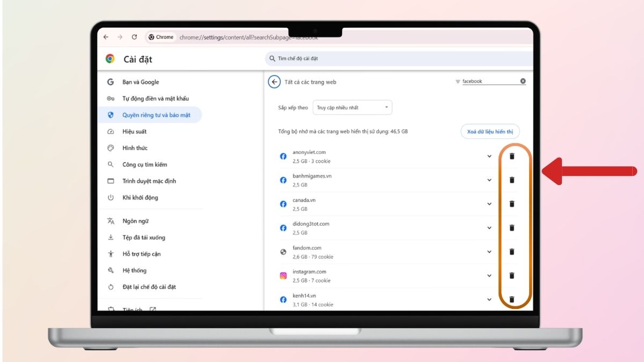Click browser forward arrow
Image resolution: width=644 pixels, height=362 pixels.
(x=120, y=37)
